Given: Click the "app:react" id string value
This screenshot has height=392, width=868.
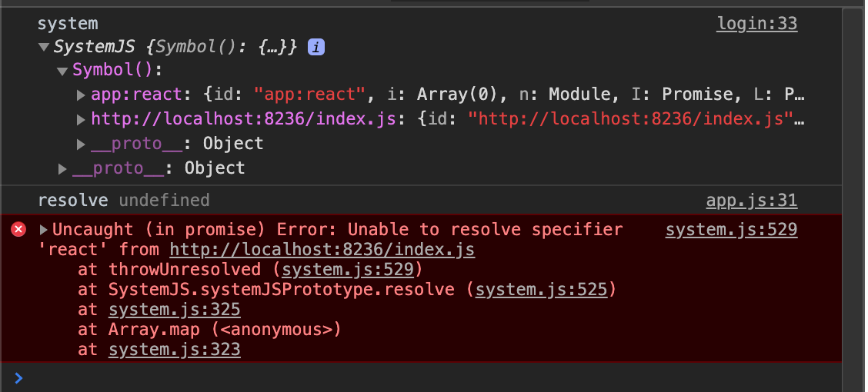Looking at the screenshot, I should click(x=310, y=95).
